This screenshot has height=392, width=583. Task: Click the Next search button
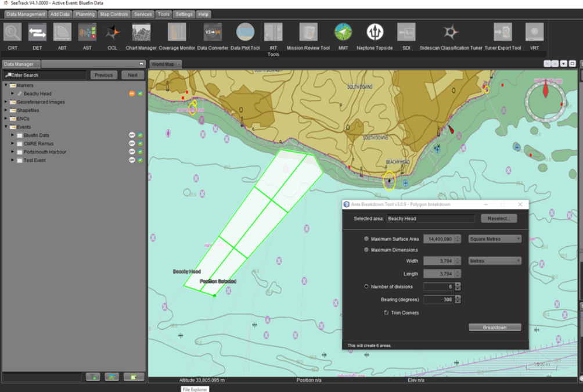pyautogui.click(x=133, y=75)
